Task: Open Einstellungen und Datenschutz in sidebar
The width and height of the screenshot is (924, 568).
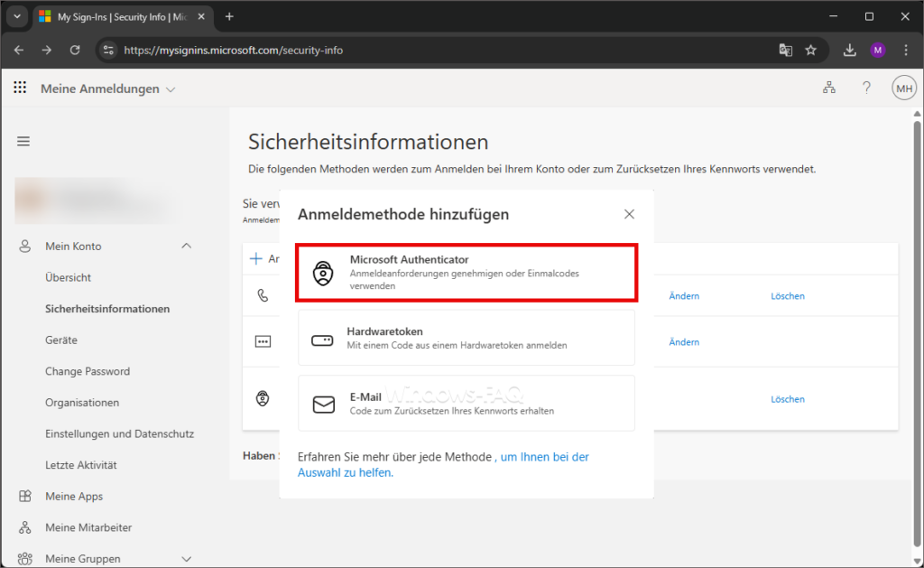Action: pyautogui.click(x=120, y=433)
